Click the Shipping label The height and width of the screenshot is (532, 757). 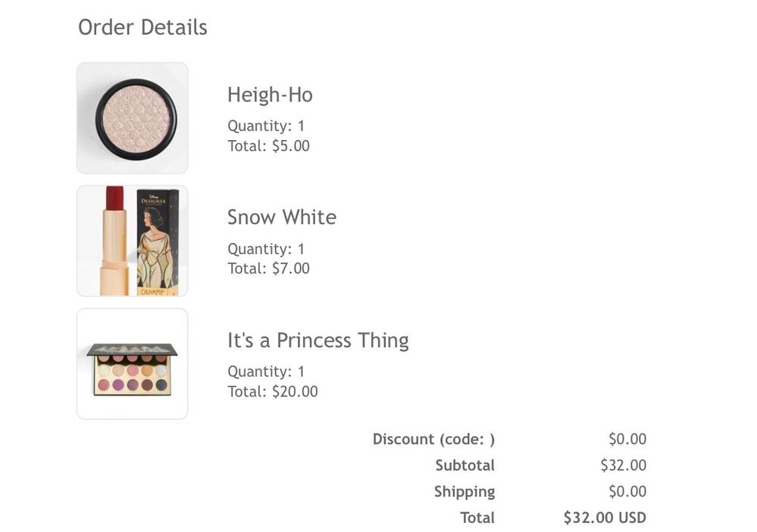pos(465,492)
